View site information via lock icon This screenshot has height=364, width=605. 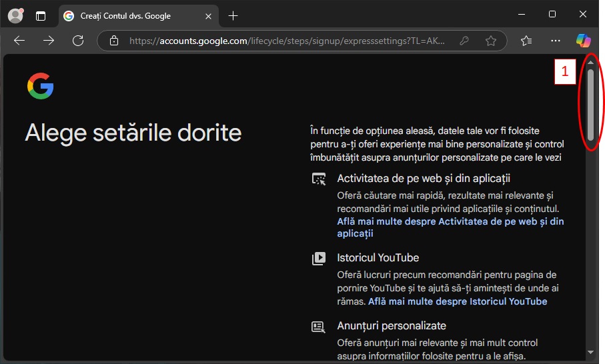pyautogui.click(x=114, y=41)
